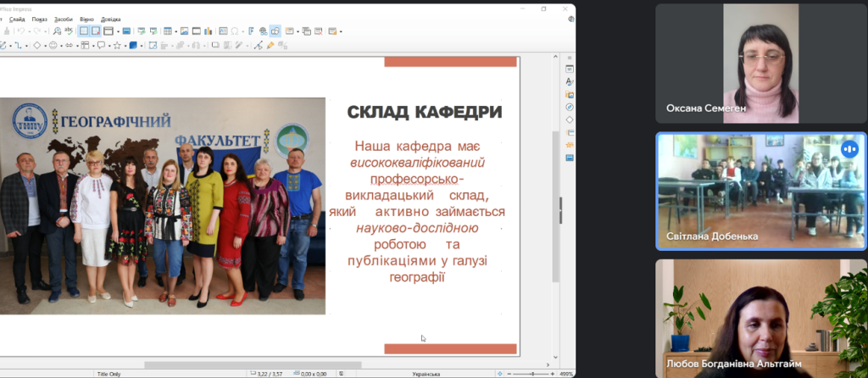Click the Insert Audio or Video icon

(197, 31)
